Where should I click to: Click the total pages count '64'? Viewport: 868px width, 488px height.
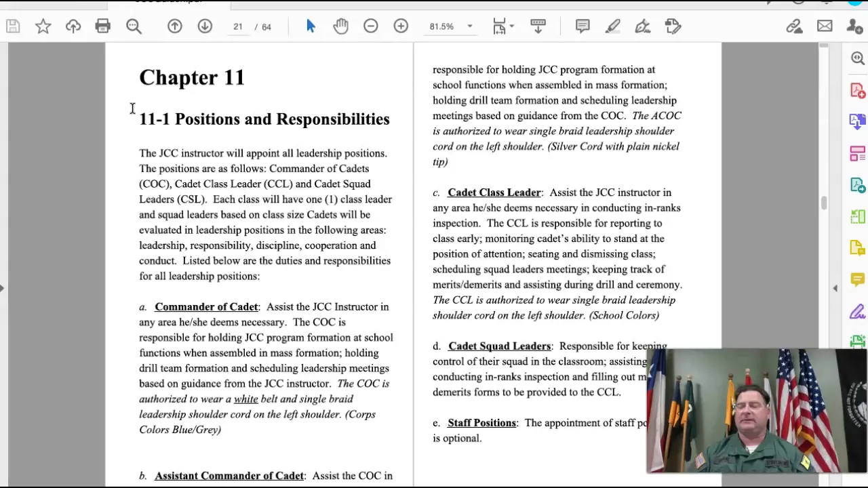click(x=267, y=26)
